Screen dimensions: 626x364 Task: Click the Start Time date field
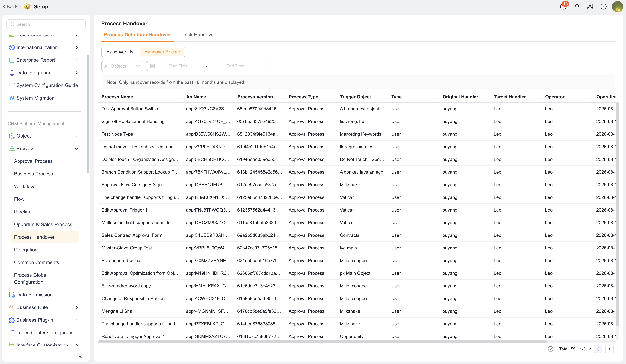pos(178,66)
